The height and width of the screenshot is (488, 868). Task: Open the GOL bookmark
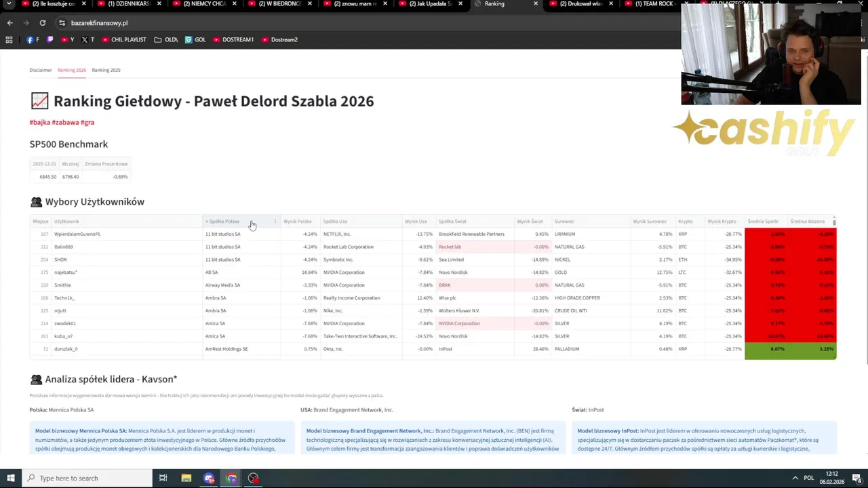pyautogui.click(x=195, y=40)
